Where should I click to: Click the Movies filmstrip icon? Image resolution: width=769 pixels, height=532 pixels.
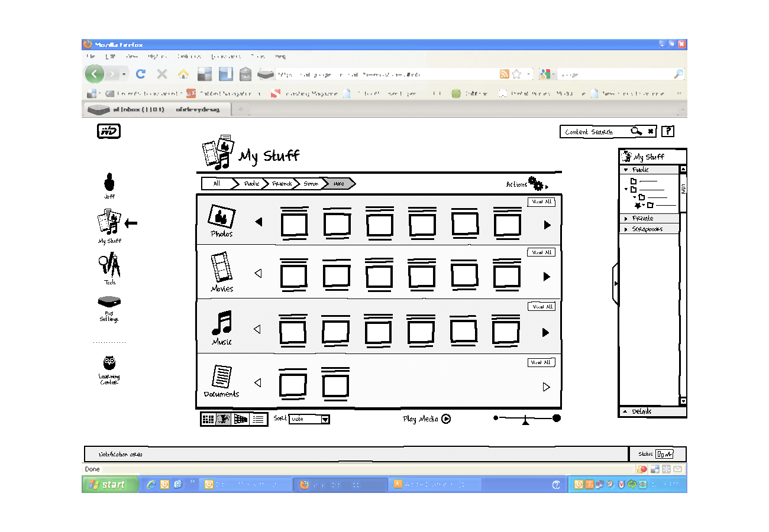(x=221, y=267)
